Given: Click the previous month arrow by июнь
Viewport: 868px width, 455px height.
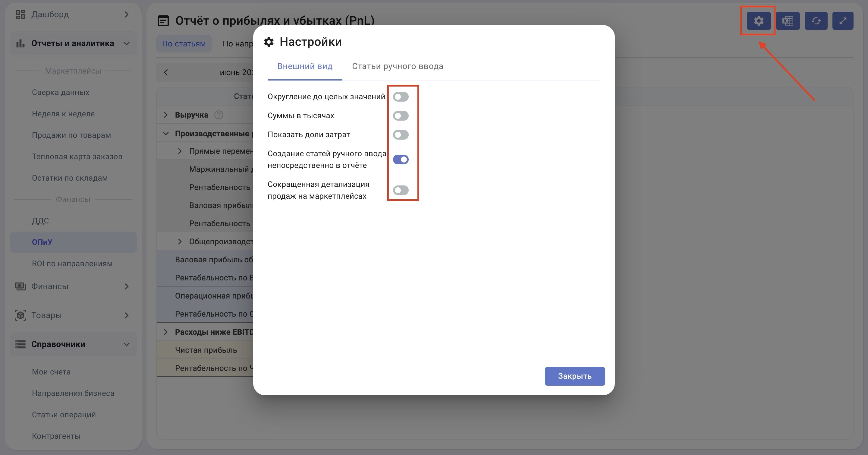Looking at the screenshot, I should tap(166, 72).
